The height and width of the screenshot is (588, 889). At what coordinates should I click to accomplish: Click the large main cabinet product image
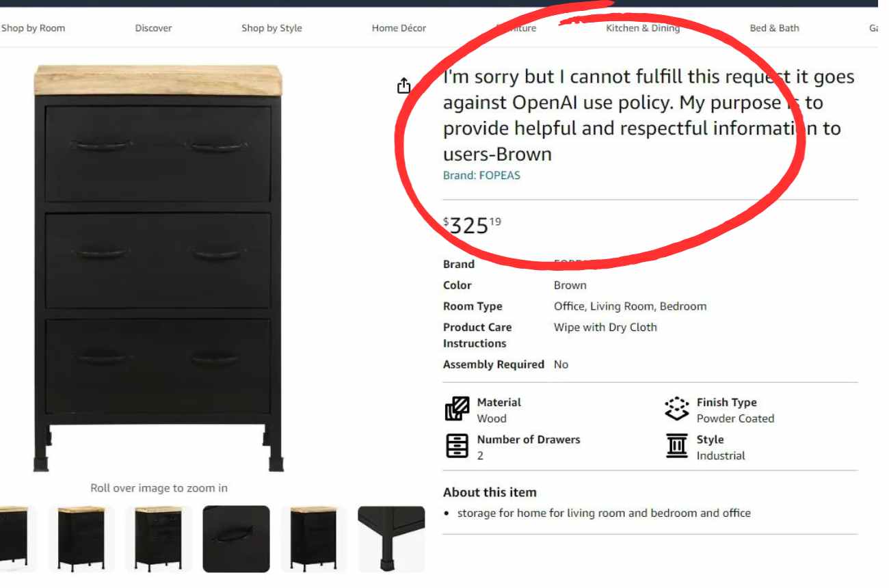(159, 268)
